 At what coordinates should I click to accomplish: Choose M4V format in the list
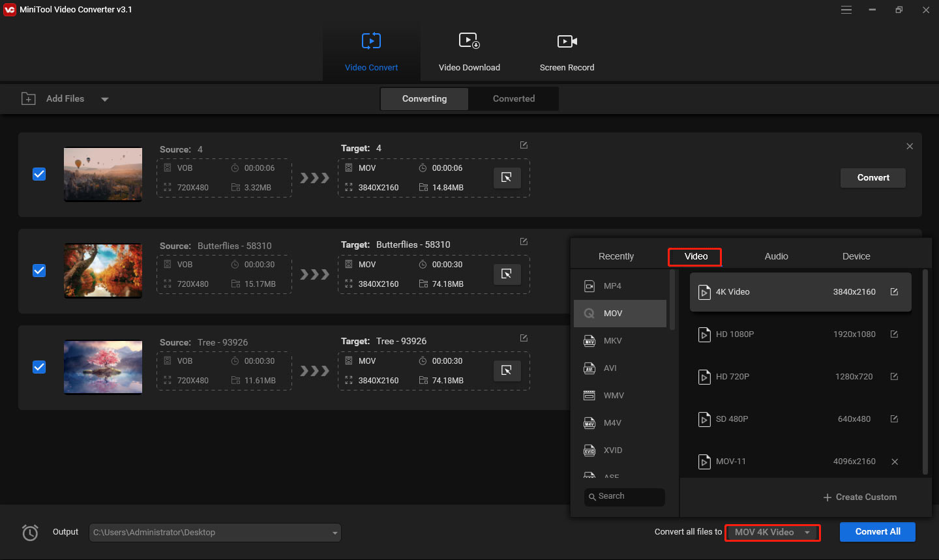[x=620, y=423]
